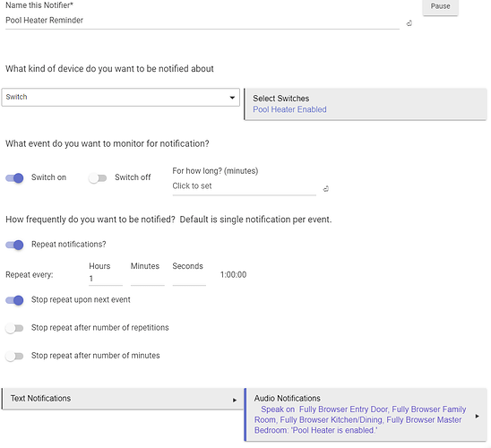491x448 pixels.
Task: Click the enter icon beside For how long
Action: pyautogui.click(x=325, y=189)
